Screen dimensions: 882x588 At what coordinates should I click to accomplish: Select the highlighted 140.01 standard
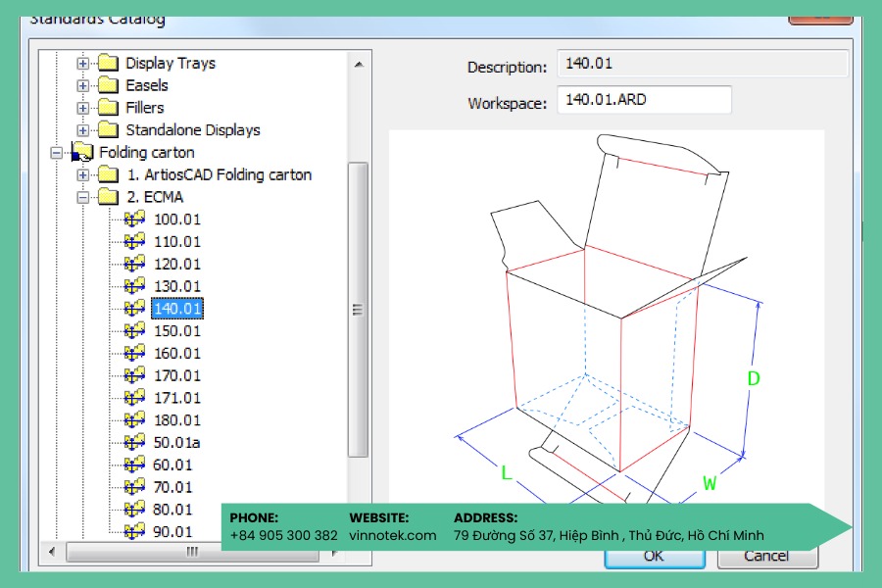pyautogui.click(x=177, y=309)
